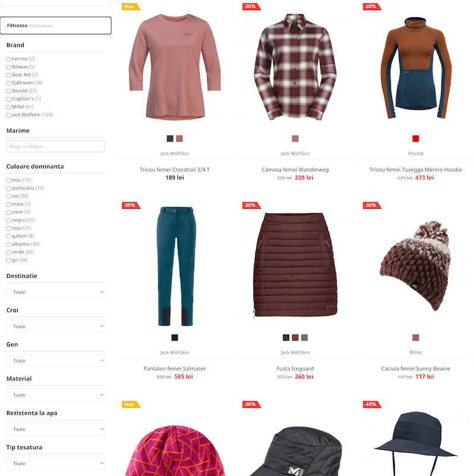Enable the Fjallraven brand checkbox
Image resolution: width=475 pixels, height=476 pixels.
8,83
